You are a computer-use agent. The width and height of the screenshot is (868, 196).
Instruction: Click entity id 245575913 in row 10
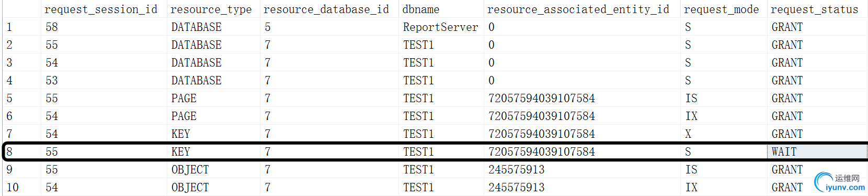tap(582, 187)
